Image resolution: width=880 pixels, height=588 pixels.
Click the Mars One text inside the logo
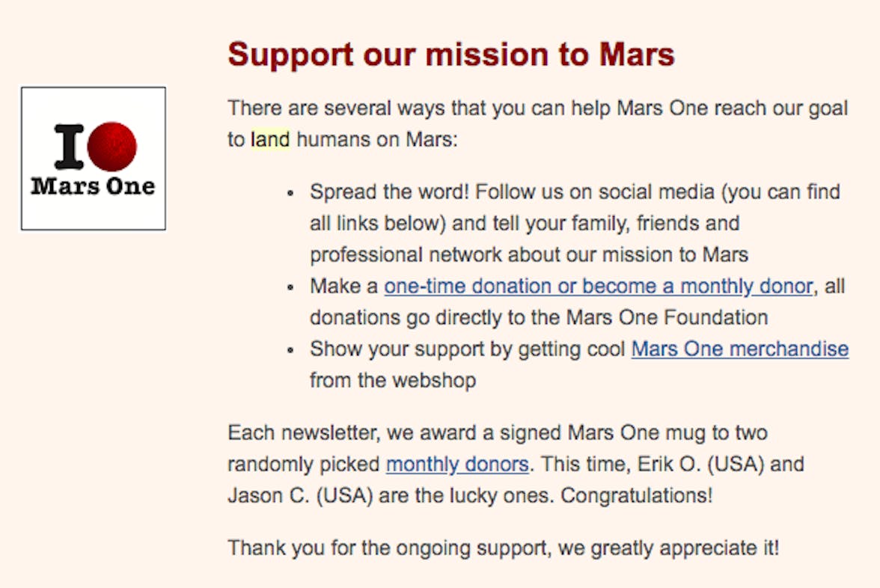coord(93,186)
